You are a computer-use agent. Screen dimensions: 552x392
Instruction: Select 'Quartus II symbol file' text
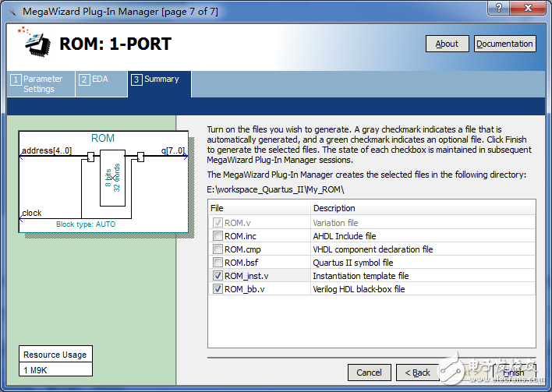353,263
